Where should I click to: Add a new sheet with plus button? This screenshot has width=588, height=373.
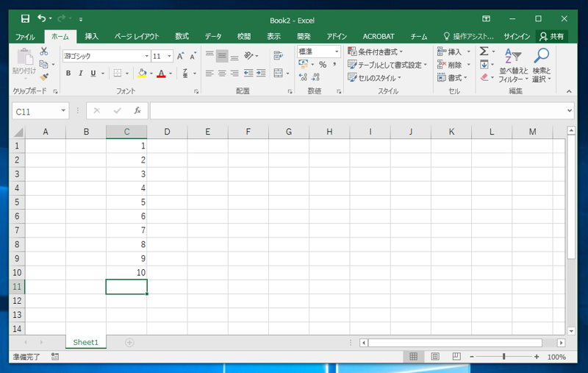point(129,342)
